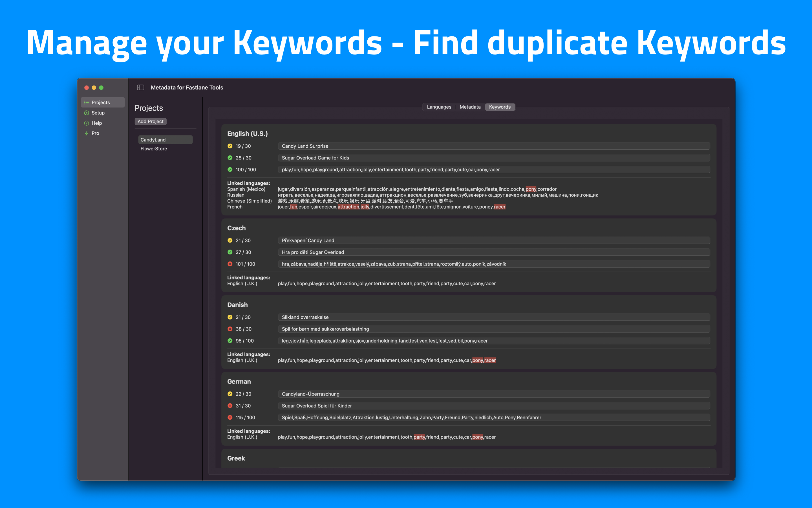The width and height of the screenshot is (812, 508).
Task: Toggle the sidebar panel icon
Action: point(141,87)
